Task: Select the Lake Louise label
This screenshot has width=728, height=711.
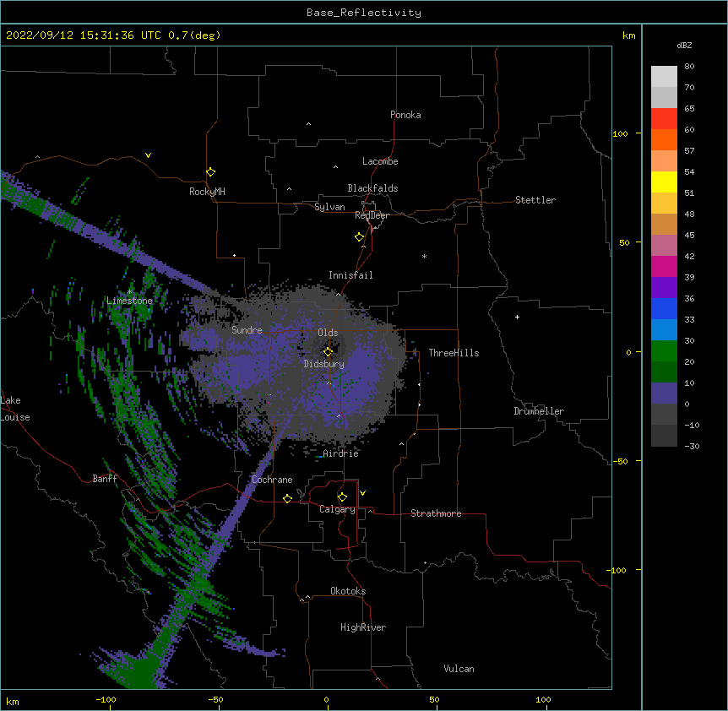Action: point(15,409)
